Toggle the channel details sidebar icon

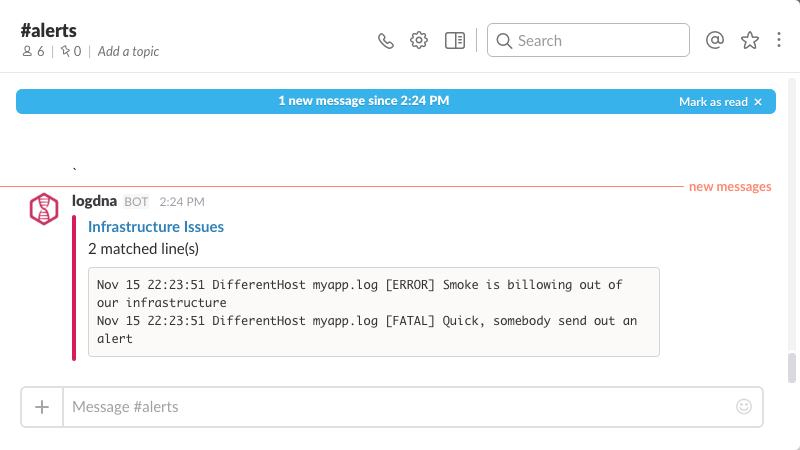pyautogui.click(x=455, y=41)
